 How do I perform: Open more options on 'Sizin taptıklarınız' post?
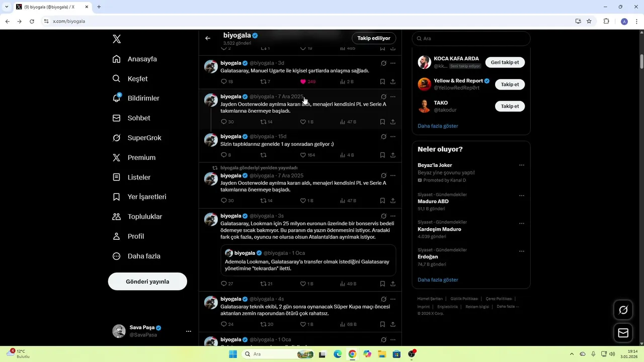point(393,136)
